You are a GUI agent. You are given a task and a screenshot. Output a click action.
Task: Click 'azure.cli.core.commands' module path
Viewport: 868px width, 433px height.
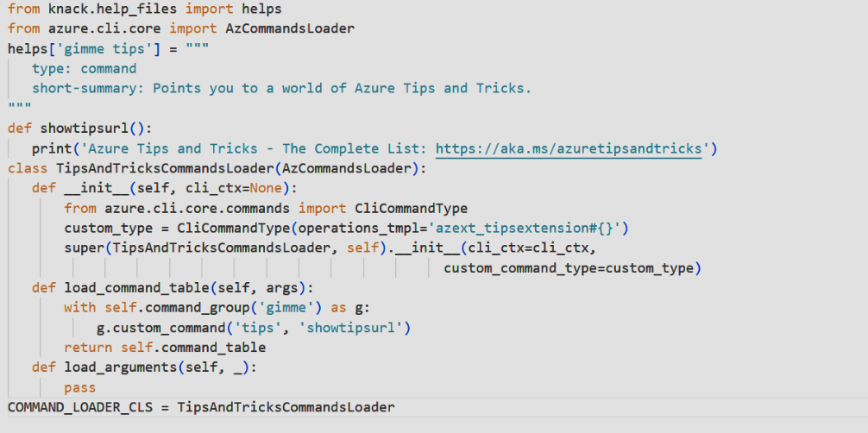pyautogui.click(x=197, y=209)
